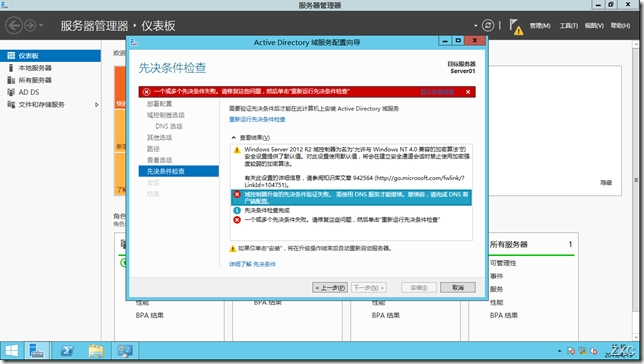Image resolution: width=644 pixels, height=364 pixels.
Task: Refresh Server Manager with circular arrows icon
Action: tap(488, 25)
